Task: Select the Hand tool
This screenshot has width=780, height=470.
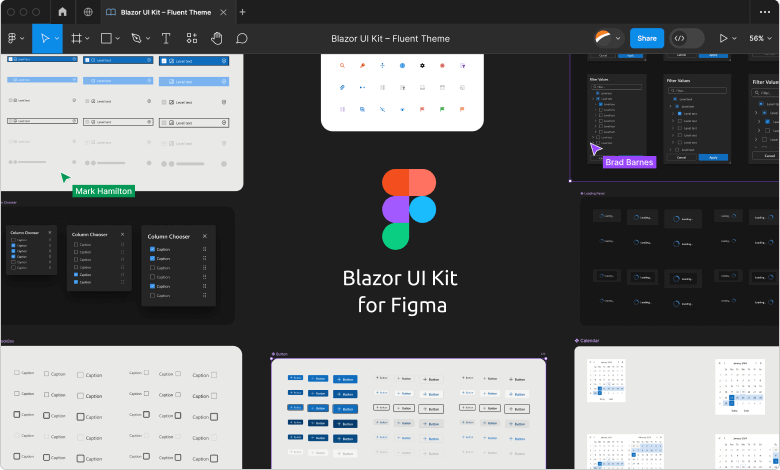Action: click(217, 38)
